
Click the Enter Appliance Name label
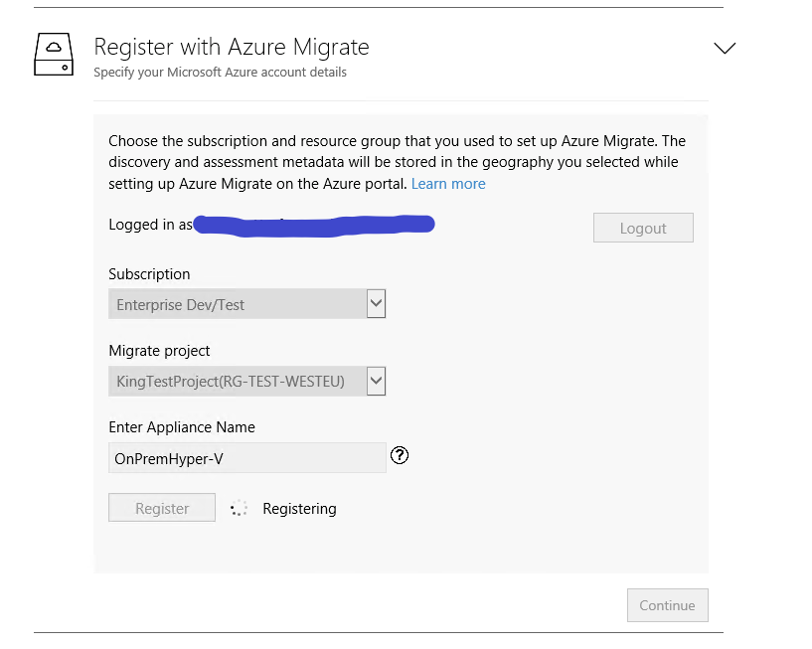[x=182, y=427]
